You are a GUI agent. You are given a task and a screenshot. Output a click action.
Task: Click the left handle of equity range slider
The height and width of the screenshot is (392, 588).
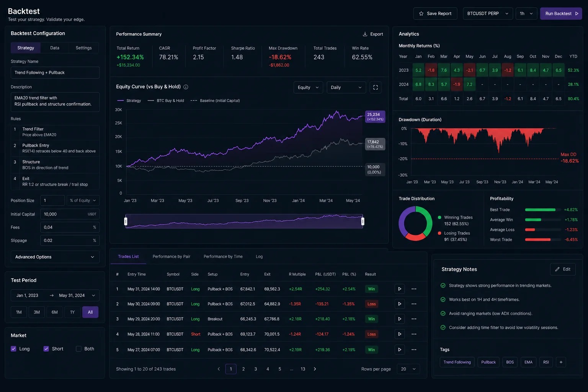coord(126,221)
